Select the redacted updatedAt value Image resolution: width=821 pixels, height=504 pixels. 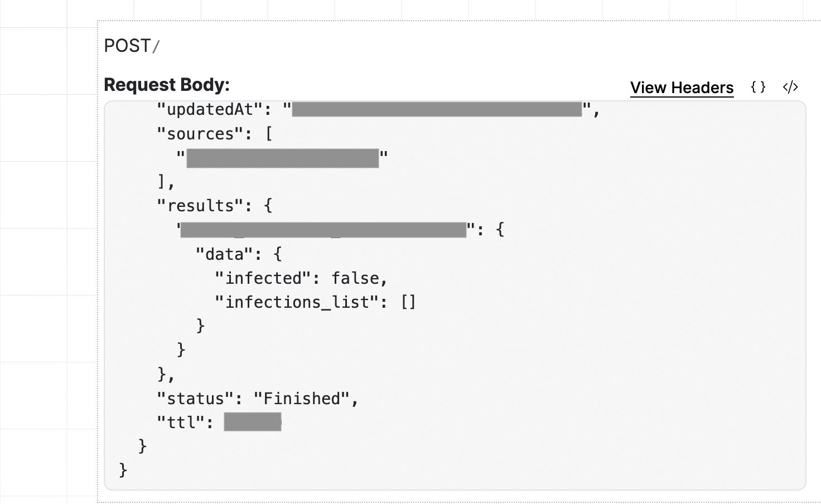click(x=437, y=109)
